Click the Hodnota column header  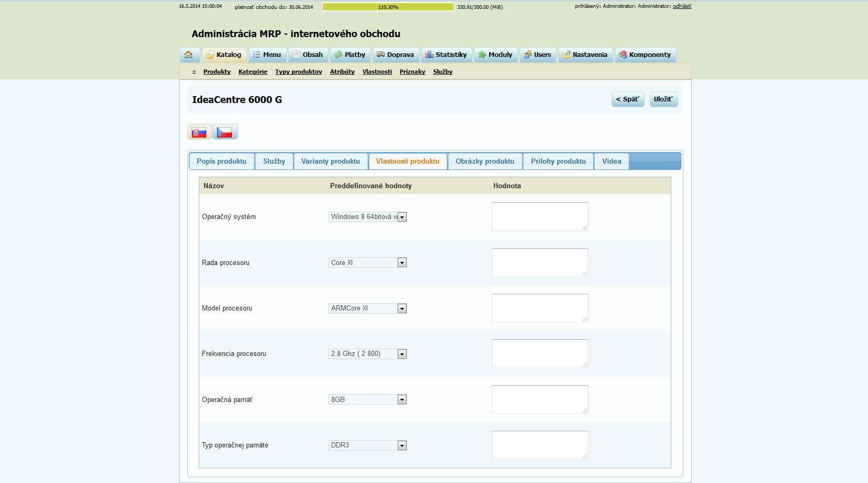507,186
